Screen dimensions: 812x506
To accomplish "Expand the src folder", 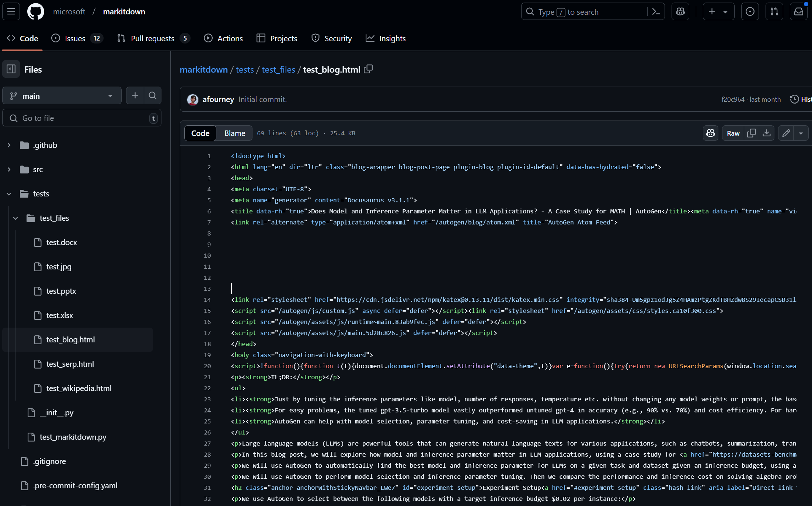I will 9,169.
